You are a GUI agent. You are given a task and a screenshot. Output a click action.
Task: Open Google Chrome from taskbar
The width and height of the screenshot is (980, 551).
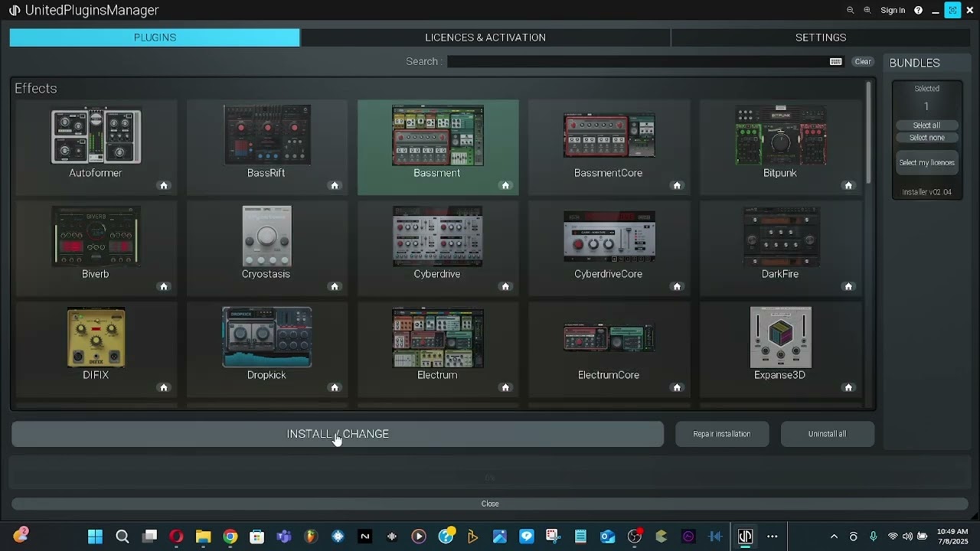tap(230, 536)
